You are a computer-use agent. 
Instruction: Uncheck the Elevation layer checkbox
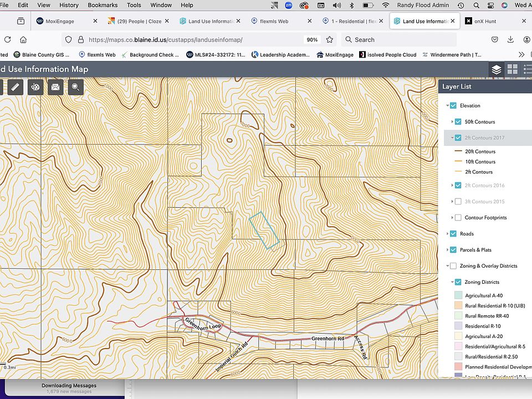(453, 105)
